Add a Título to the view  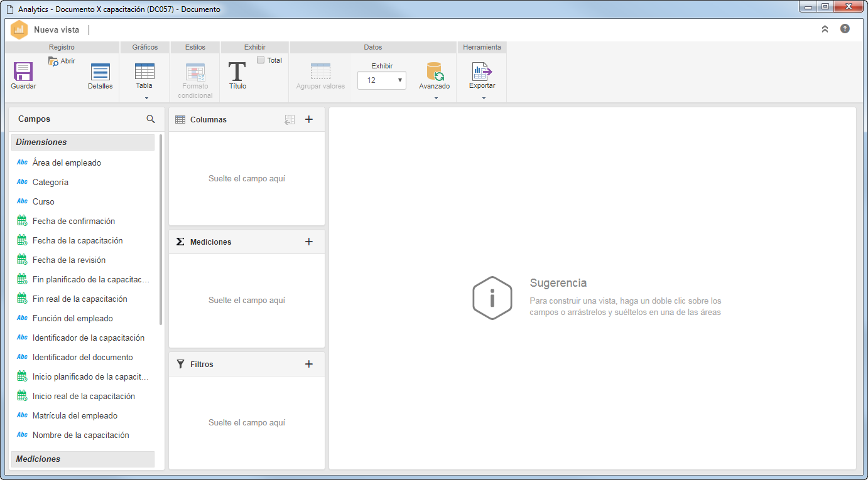237,76
